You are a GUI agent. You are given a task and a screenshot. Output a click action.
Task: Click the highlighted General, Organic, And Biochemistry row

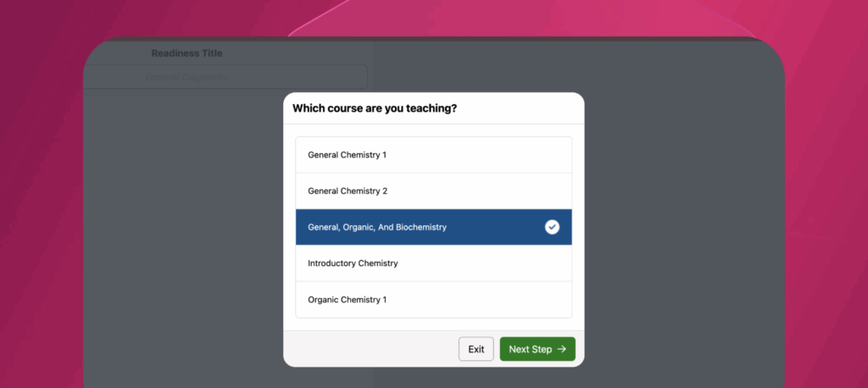[x=433, y=227]
